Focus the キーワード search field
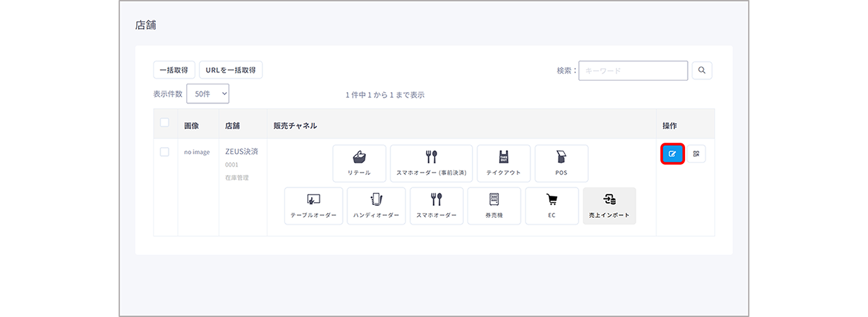The height and width of the screenshot is (317, 868). coord(633,71)
